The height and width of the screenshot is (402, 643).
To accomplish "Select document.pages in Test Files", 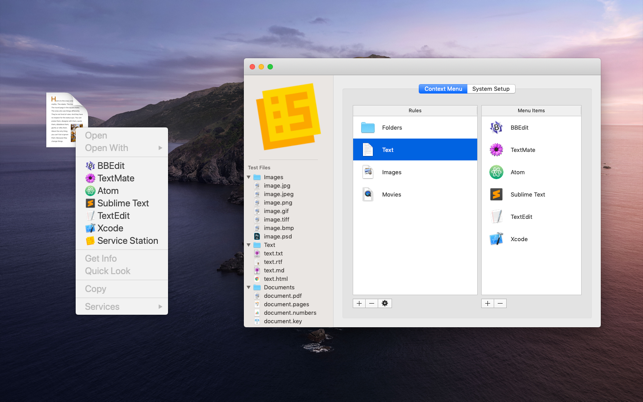I will pos(286,304).
